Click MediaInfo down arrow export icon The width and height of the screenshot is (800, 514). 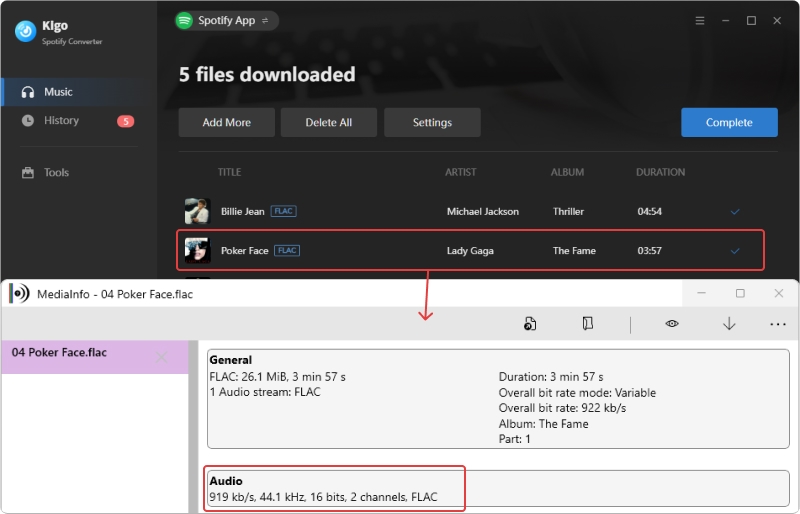point(729,323)
